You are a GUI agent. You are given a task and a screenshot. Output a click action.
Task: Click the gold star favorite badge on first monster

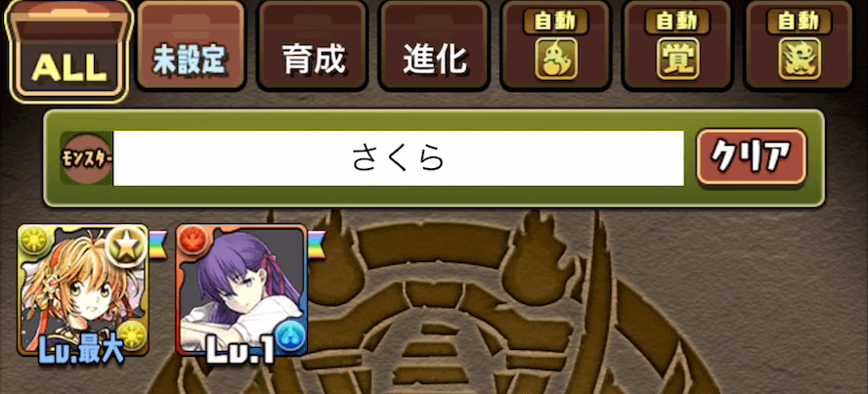[x=126, y=246]
